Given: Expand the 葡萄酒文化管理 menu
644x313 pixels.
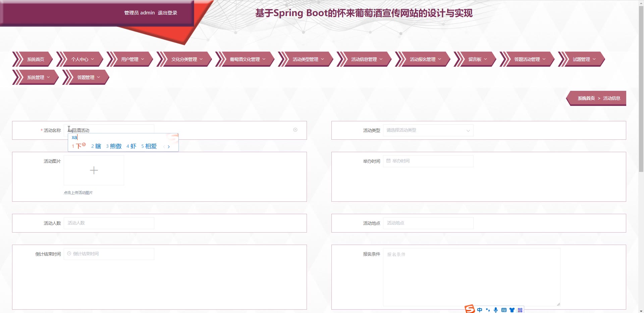Looking at the screenshot, I should point(245,59).
